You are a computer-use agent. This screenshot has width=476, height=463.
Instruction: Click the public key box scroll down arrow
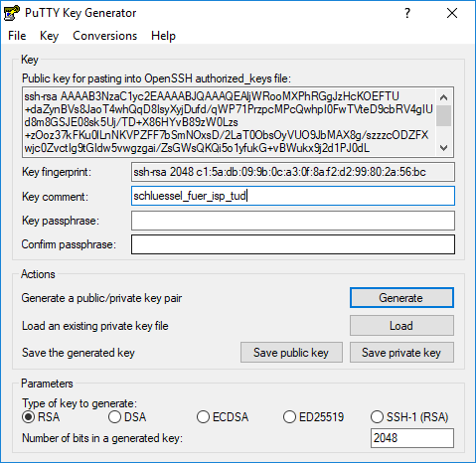443,148
